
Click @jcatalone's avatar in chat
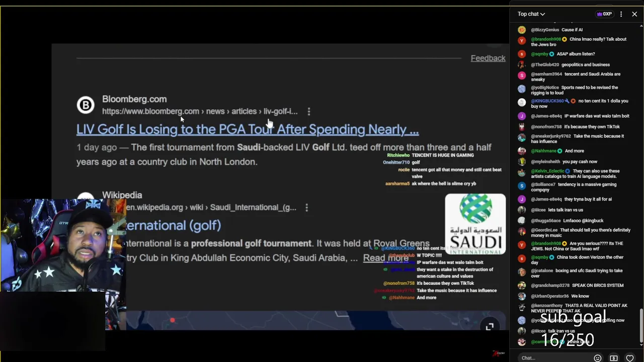tap(522, 272)
